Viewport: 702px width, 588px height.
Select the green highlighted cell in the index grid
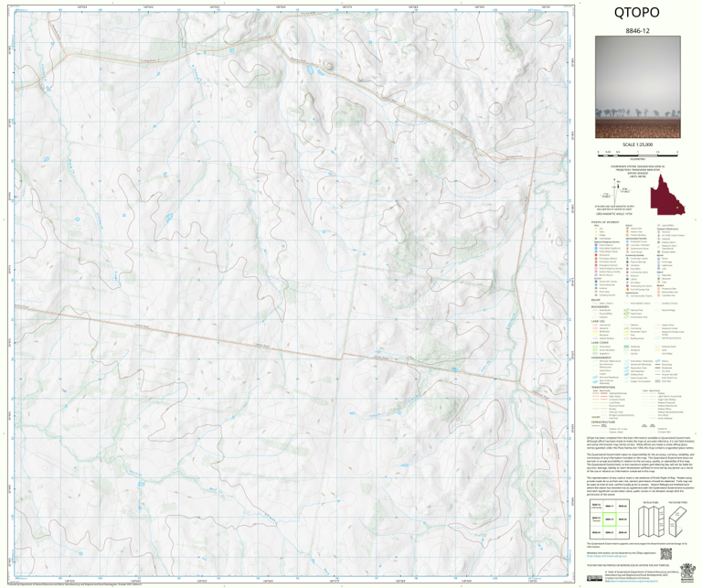point(609,520)
